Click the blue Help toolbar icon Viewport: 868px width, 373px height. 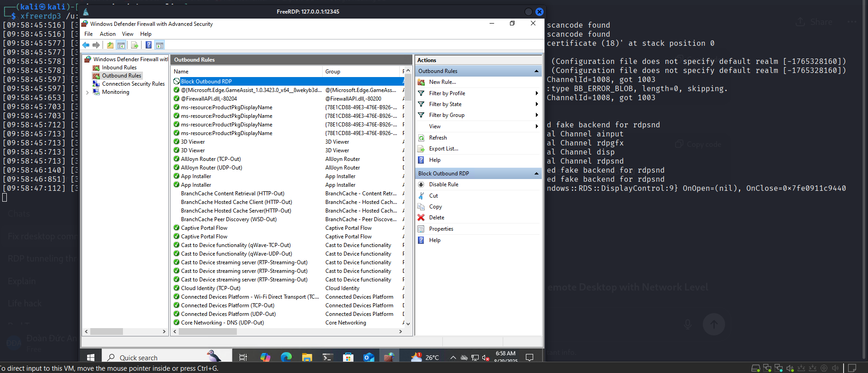[148, 45]
